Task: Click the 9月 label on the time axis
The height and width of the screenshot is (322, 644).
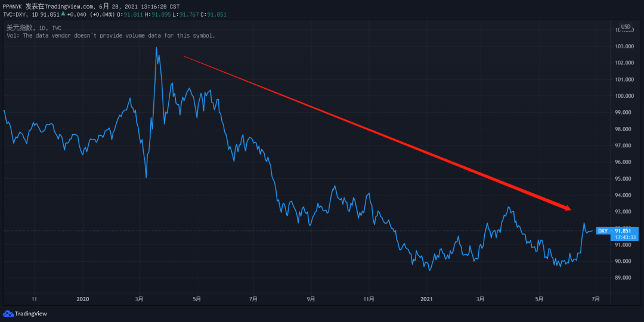Action: (x=311, y=299)
